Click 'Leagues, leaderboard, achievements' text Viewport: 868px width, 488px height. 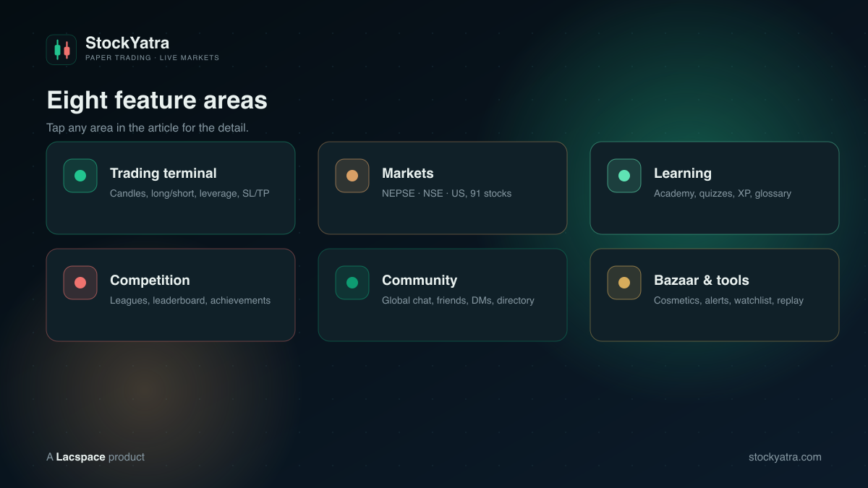pos(190,301)
